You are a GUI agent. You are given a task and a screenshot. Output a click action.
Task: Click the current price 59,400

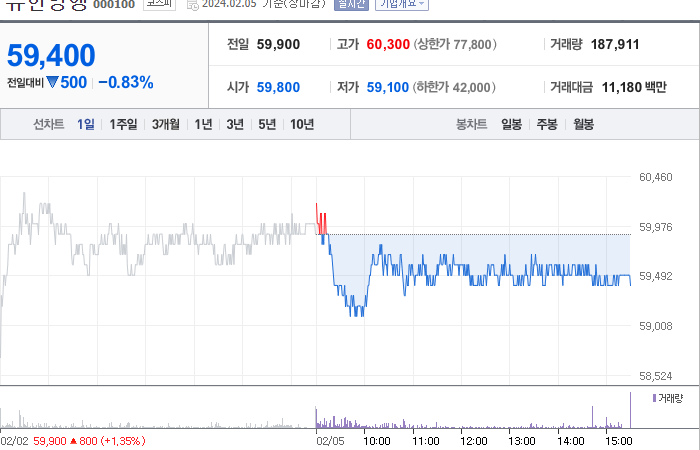point(51,55)
